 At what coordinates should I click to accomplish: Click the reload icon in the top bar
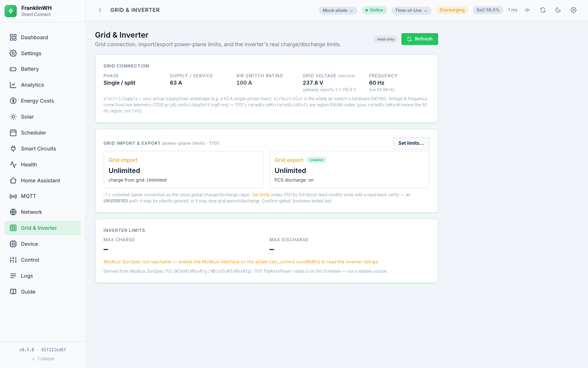[x=543, y=10]
